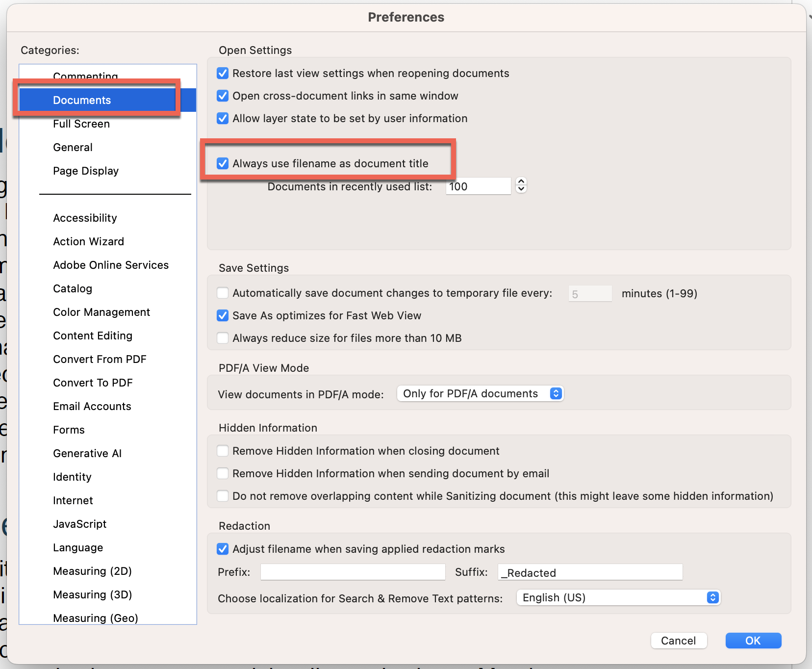
Task: Open the Forms preferences category
Action: [x=69, y=430]
